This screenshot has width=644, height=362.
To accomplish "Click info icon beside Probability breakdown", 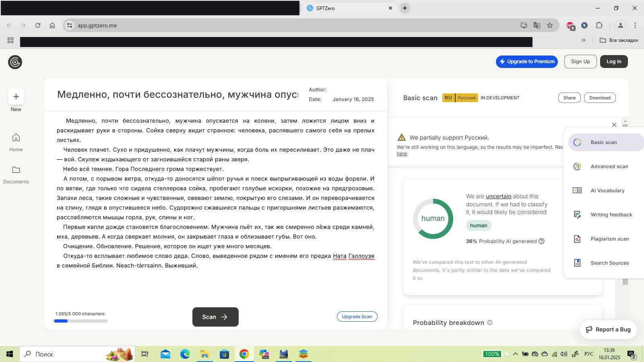I will click(x=490, y=323).
